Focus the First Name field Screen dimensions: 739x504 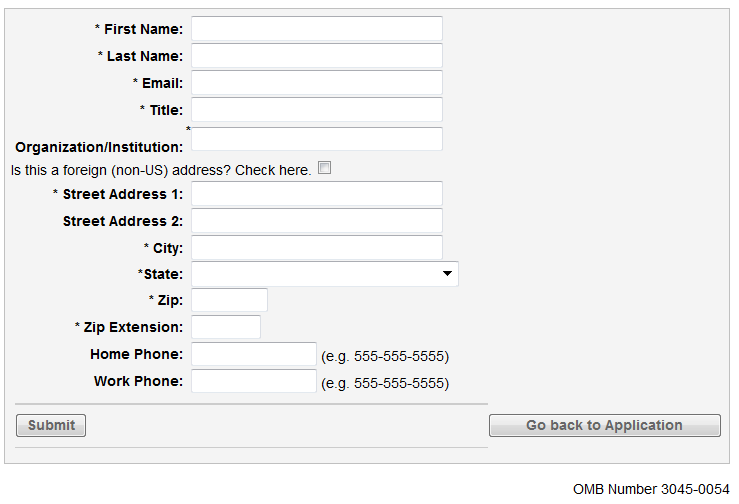[316, 29]
